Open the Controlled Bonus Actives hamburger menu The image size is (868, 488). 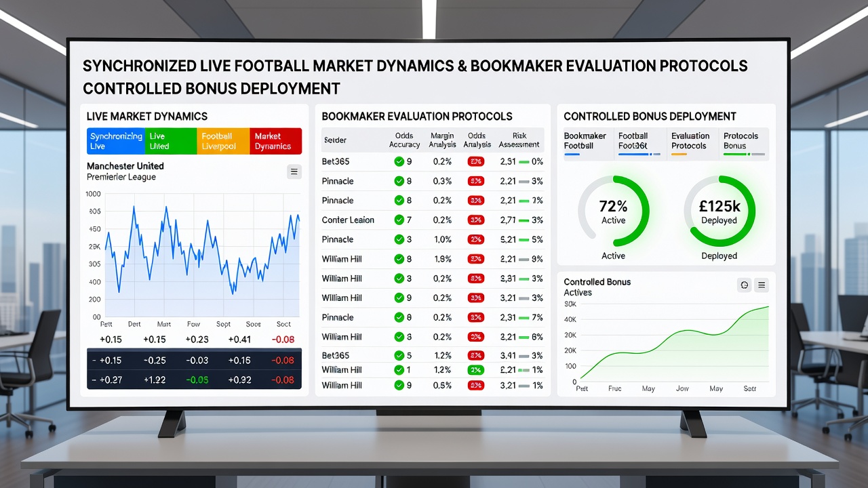[x=762, y=285]
